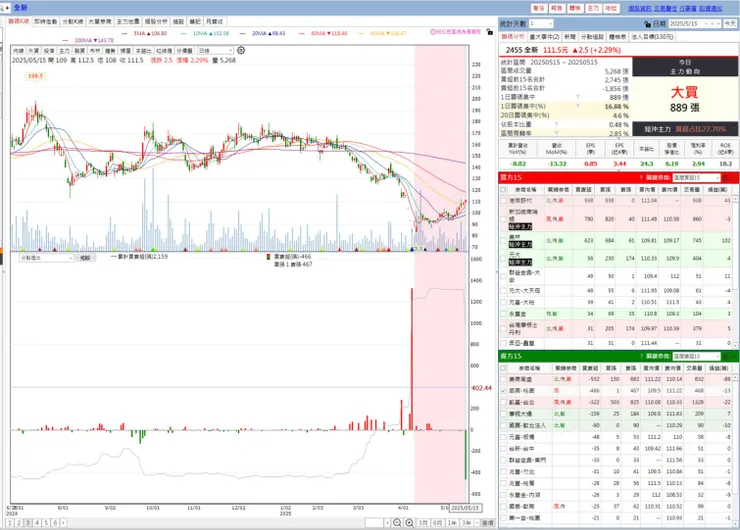Tick the checkbox for 摩根大通 row

pyautogui.click(x=503, y=414)
